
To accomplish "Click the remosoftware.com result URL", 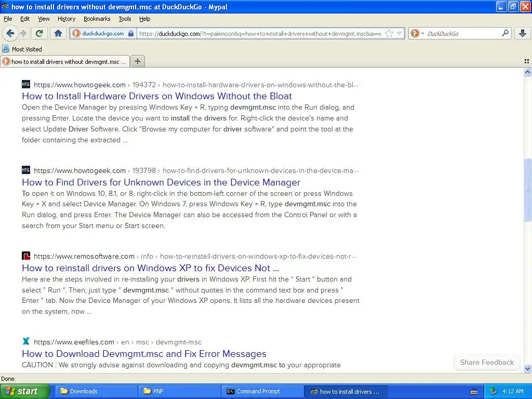I will [x=195, y=257].
